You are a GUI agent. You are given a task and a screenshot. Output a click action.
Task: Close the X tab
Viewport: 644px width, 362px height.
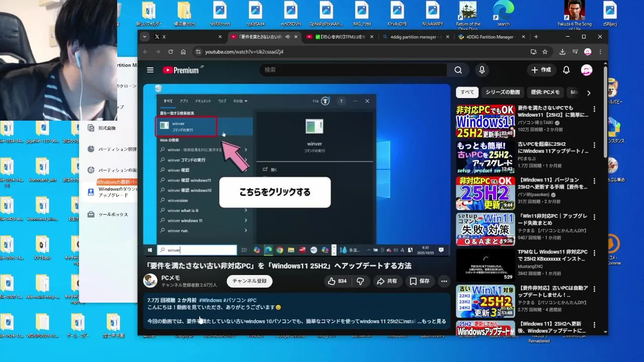point(220,37)
